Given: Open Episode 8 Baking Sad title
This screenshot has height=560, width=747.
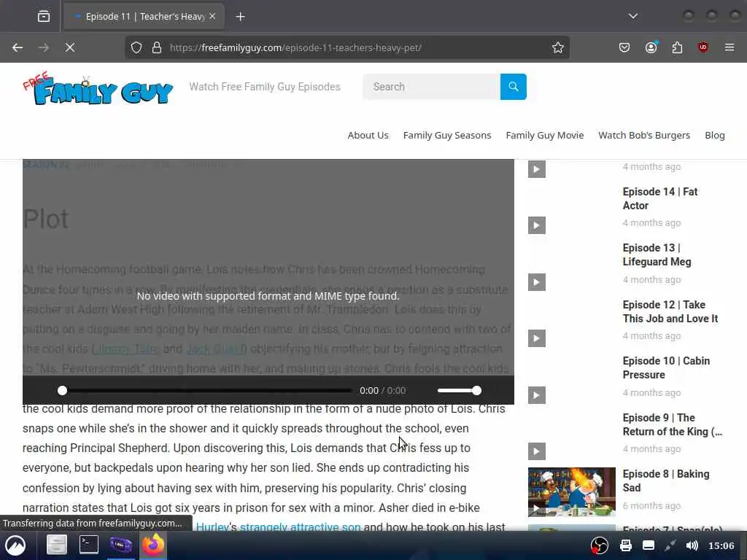Looking at the screenshot, I should coord(666,481).
